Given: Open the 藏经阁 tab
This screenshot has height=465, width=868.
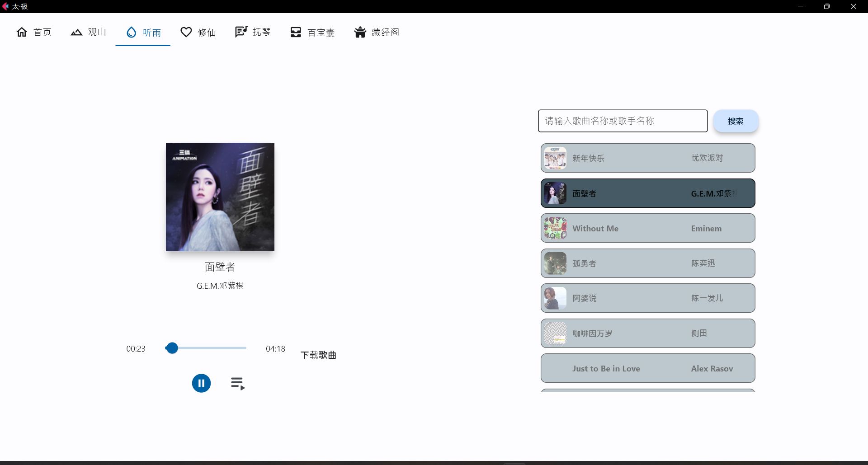Looking at the screenshot, I should pos(377,32).
